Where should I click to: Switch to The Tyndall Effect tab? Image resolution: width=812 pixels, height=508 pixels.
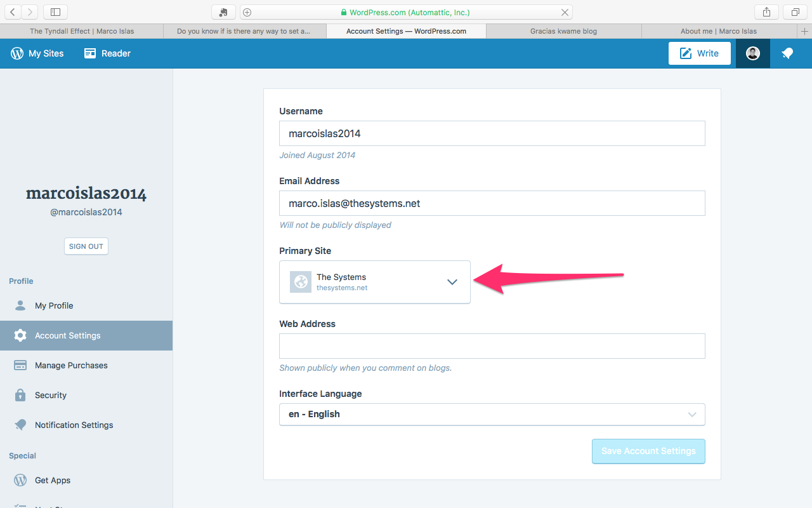tap(82, 31)
